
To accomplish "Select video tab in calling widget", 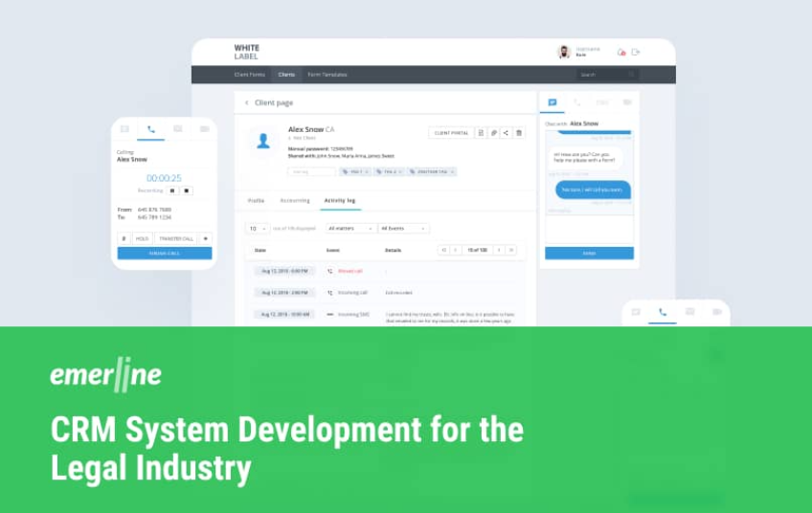I will pos(205,129).
